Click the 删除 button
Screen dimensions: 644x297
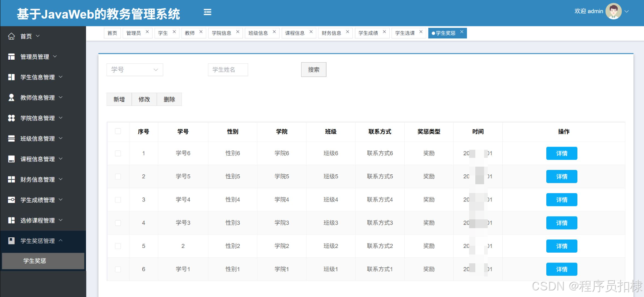point(169,99)
